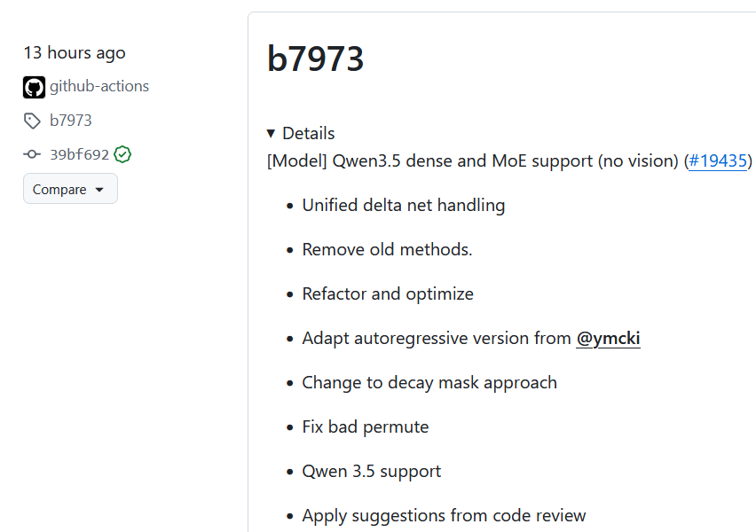Click the "Fix bad permute" list item
Image resolution: width=756 pixels, height=532 pixels.
365,427
